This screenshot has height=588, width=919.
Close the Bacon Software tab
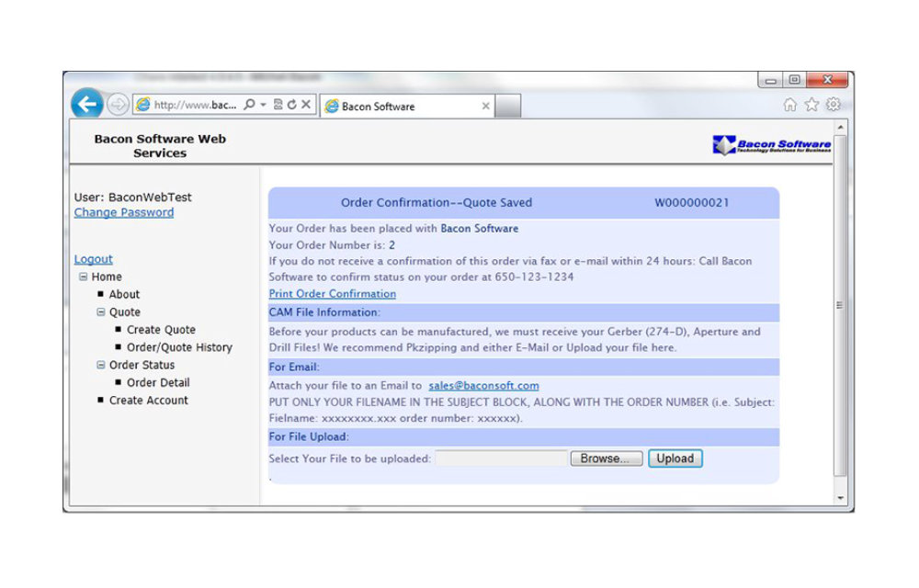point(485,106)
